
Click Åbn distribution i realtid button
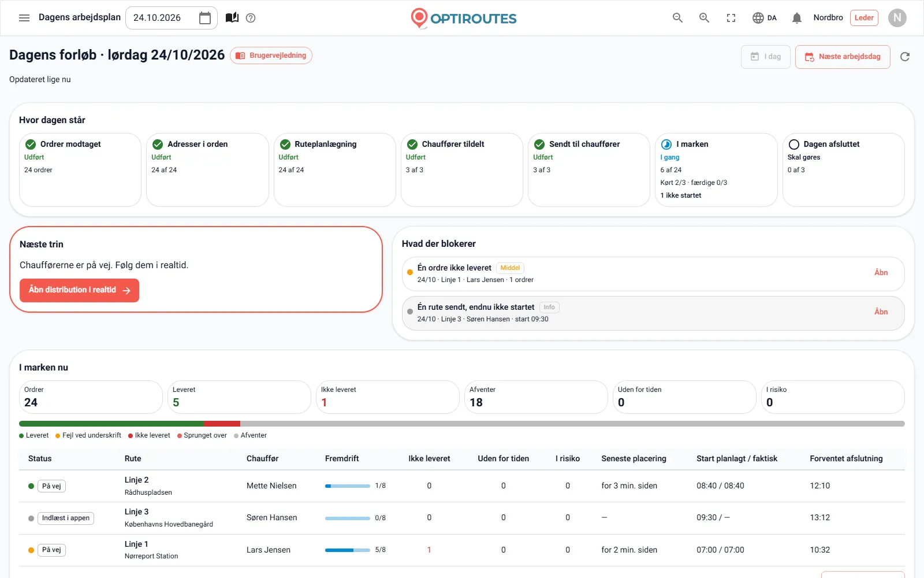80,290
